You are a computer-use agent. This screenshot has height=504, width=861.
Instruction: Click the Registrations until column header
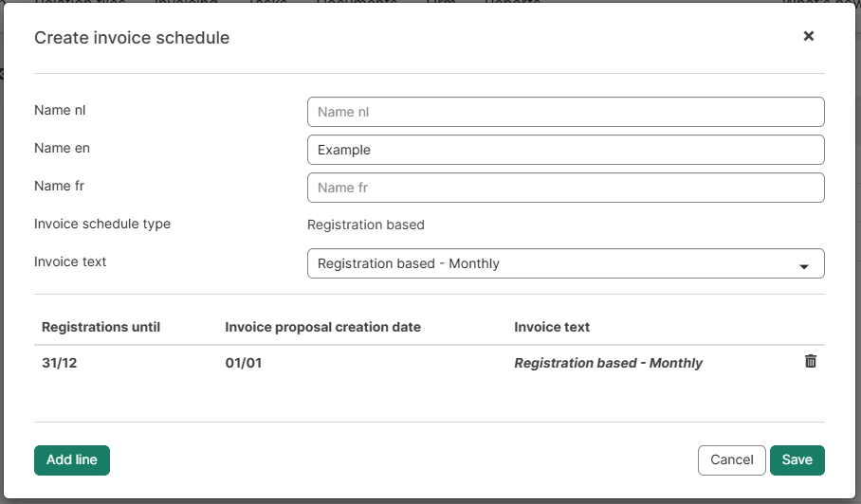[101, 327]
